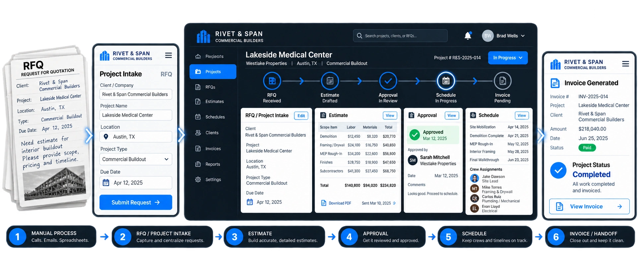This screenshot has width=644, height=268.
Task: Open the Commercial Buildout project type dropdown
Action: tap(136, 159)
